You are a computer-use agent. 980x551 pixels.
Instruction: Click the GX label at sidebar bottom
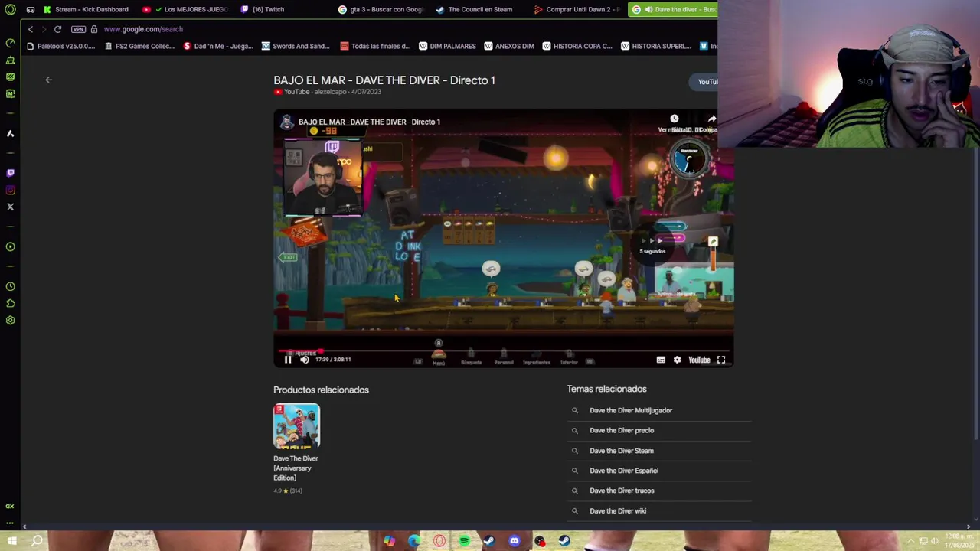point(10,506)
